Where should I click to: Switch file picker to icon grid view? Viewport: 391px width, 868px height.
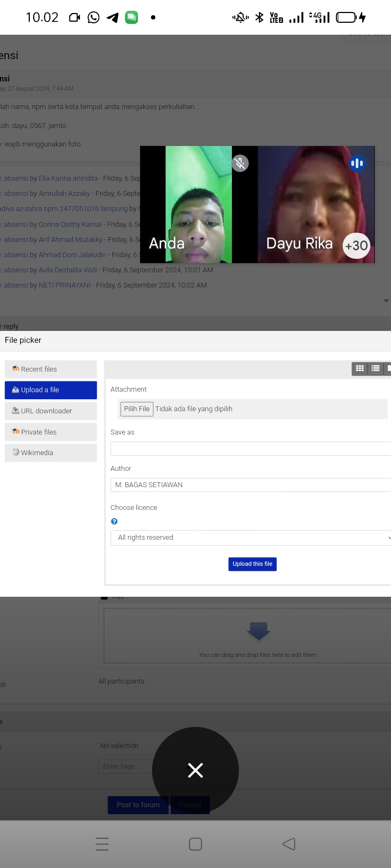click(360, 369)
